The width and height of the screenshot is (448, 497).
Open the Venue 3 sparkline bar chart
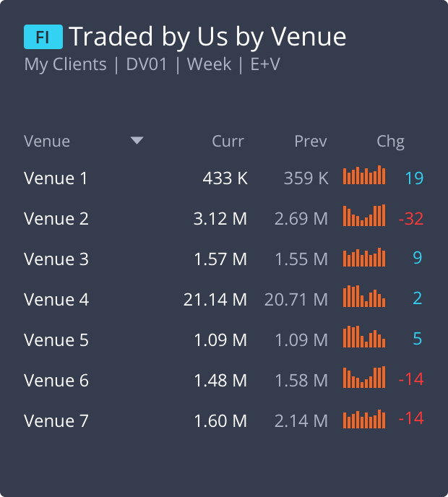364,257
